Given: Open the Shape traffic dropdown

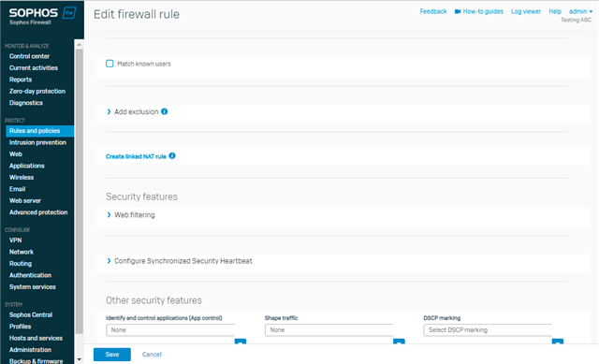Looking at the screenshot, I should (x=329, y=330).
